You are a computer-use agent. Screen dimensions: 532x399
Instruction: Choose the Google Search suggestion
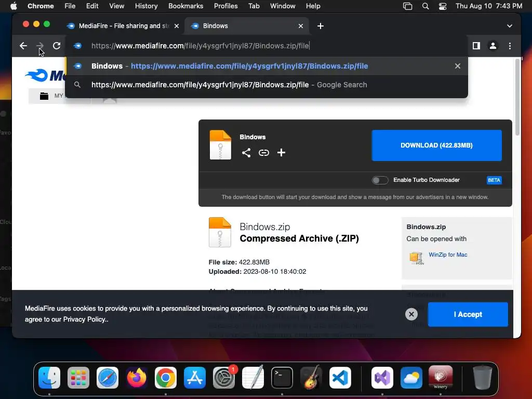267,85
